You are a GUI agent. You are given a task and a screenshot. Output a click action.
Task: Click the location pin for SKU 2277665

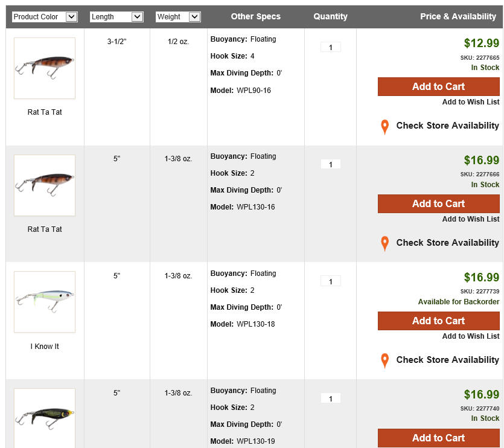[x=384, y=127]
